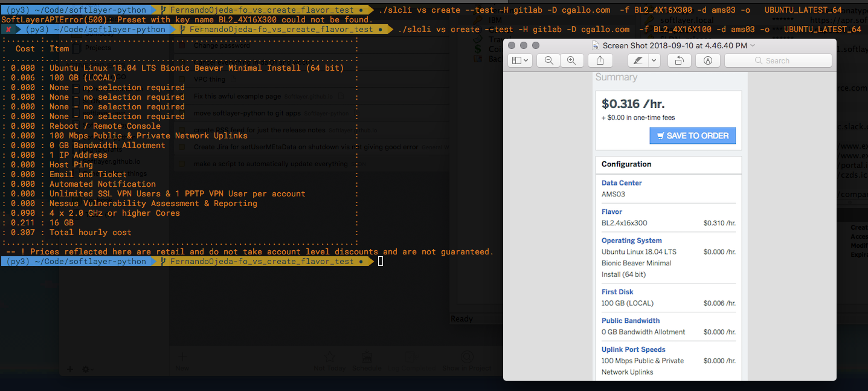Image resolution: width=868 pixels, height=391 pixels.
Task: Click the git branch name in last prompt
Action: coord(262,261)
